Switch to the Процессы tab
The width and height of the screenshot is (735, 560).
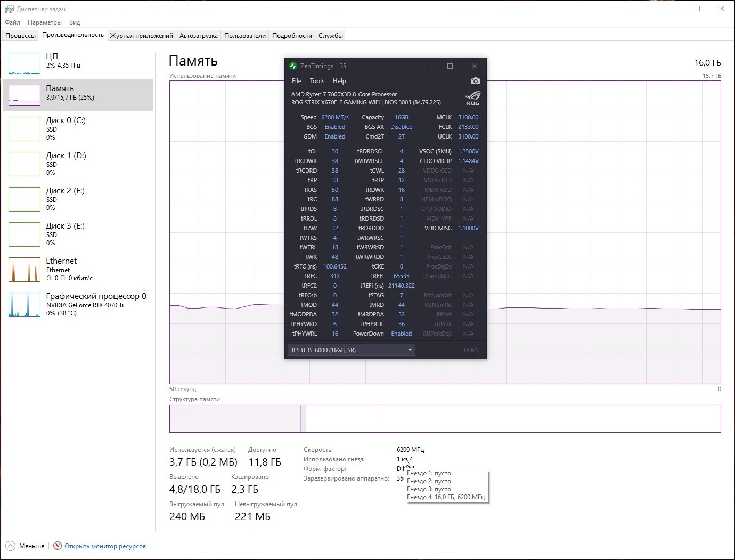tap(20, 36)
